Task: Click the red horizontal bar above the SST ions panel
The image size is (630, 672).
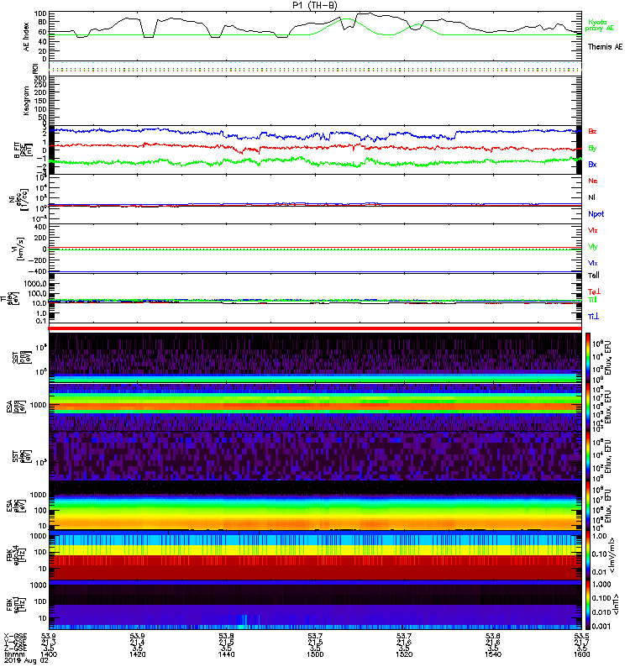Action: [315, 328]
